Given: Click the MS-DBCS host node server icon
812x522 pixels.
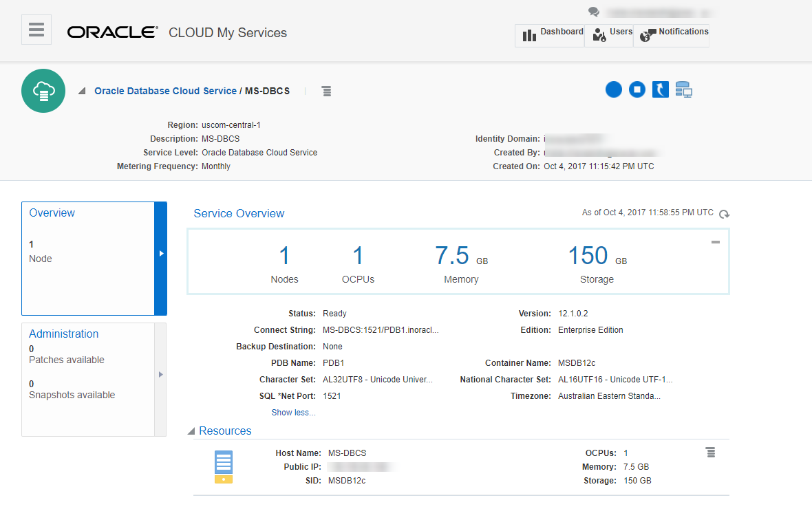Looking at the screenshot, I should tap(224, 467).
